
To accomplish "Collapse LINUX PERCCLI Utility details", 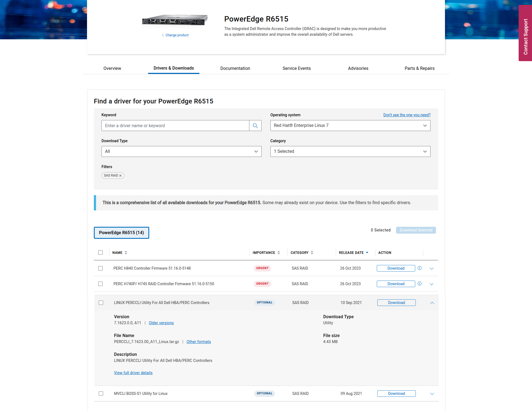I will (432, 303).
